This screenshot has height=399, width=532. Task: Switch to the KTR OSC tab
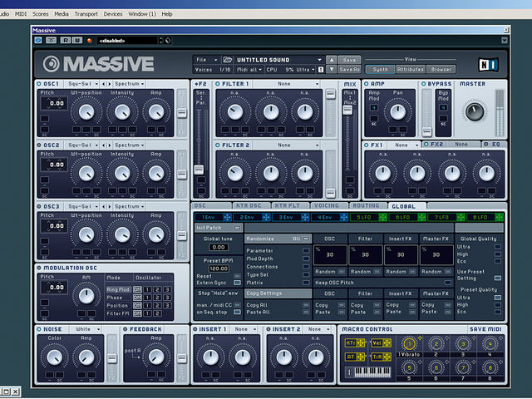click(250, 205)
